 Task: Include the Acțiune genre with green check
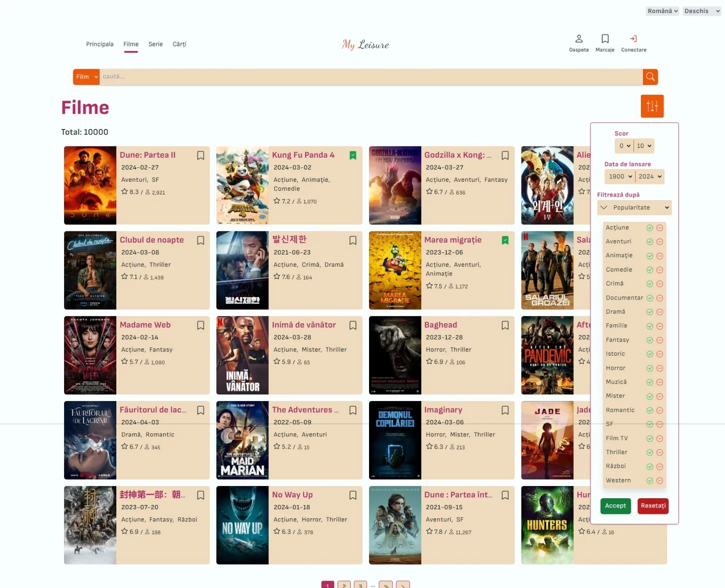[650, 228]
